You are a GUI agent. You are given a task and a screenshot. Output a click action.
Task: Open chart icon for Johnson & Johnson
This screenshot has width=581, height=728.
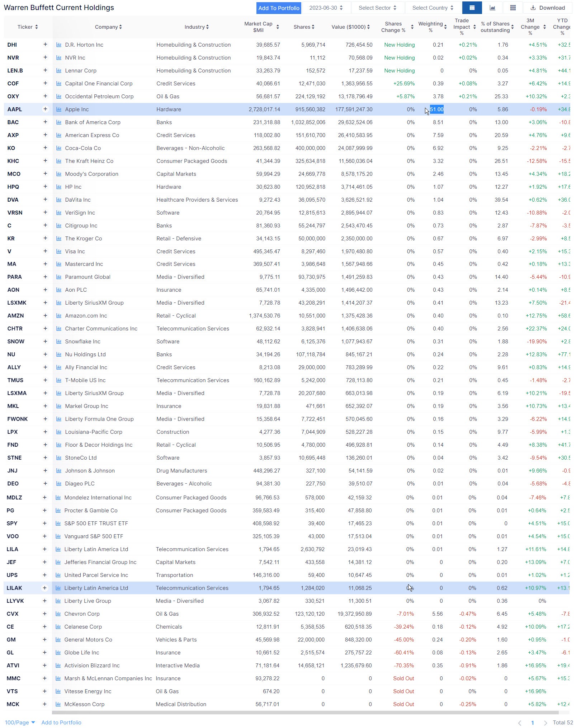coord(59,471)
